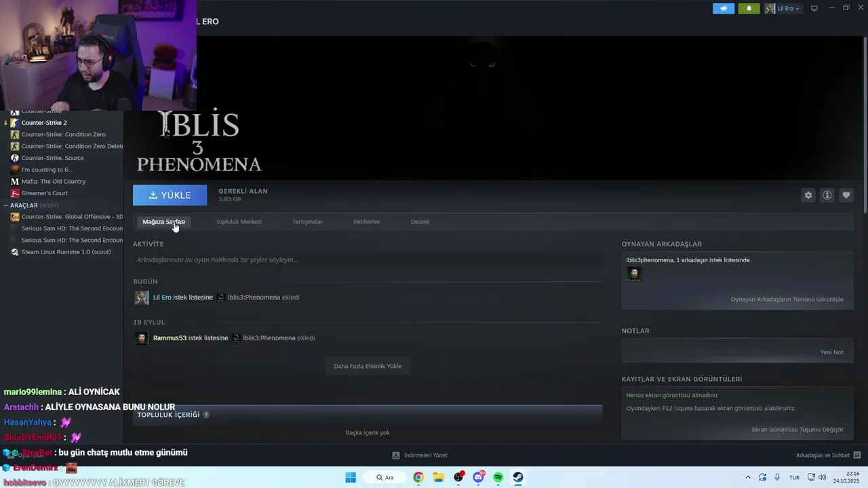This screenshot has height=488, width=868.
Task: Select I'm counting to 6... game
Action: tap(46, 169)
